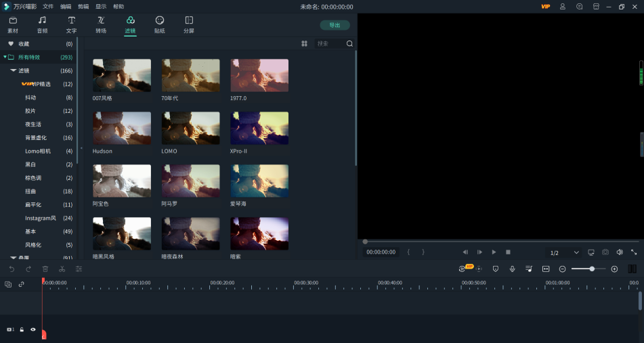
Task: Open the audio mixer music icon
Action: tap(529, 269)
